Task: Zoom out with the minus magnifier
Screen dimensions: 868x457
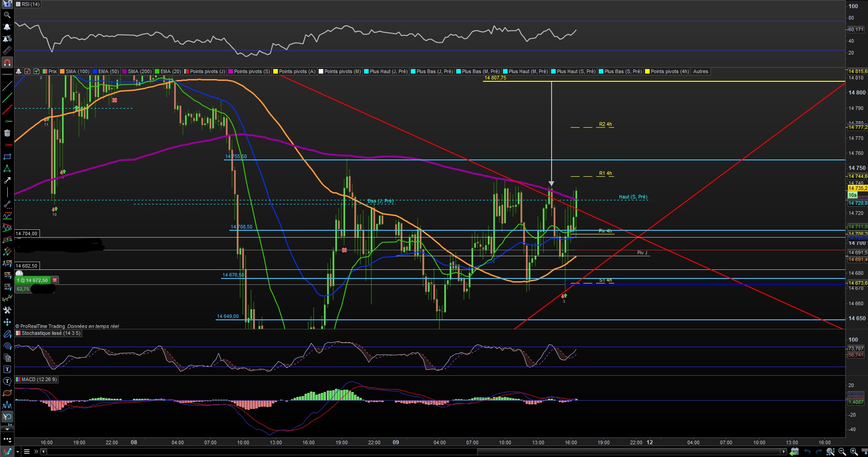Action: tap(842, 452)
